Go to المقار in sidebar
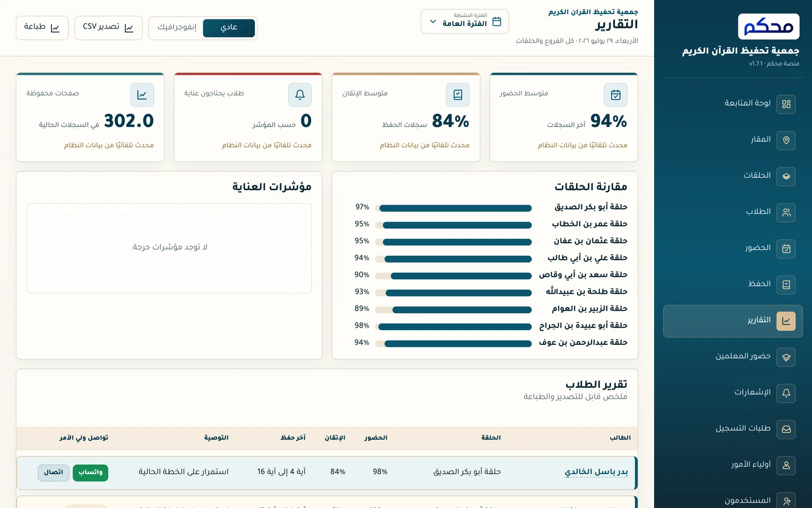Screen dimensions: 812x508 tap(733, 140)
